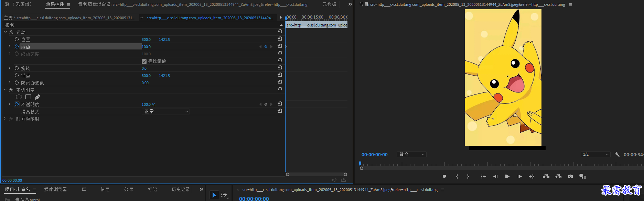Viewport: 644px width, 201px height.
Task: Expand the 防闪烁滤镜 property row
Action: 10,82
